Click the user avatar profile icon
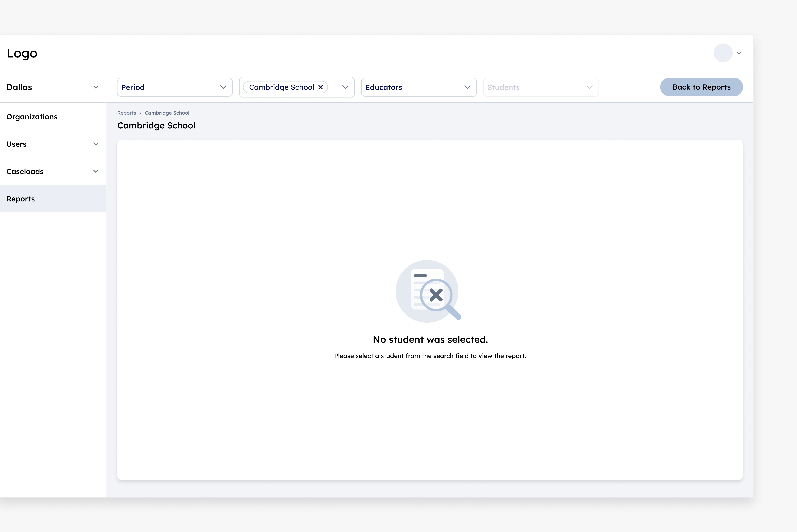The width and height of the screenshot is (797, 532). [723, 53]
